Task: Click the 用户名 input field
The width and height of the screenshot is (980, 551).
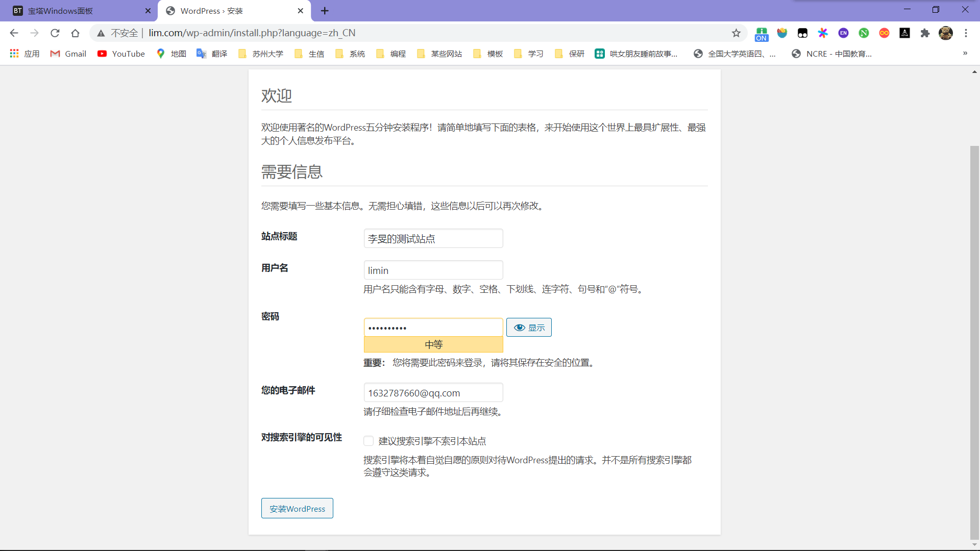Action: (x=433, y=270)
